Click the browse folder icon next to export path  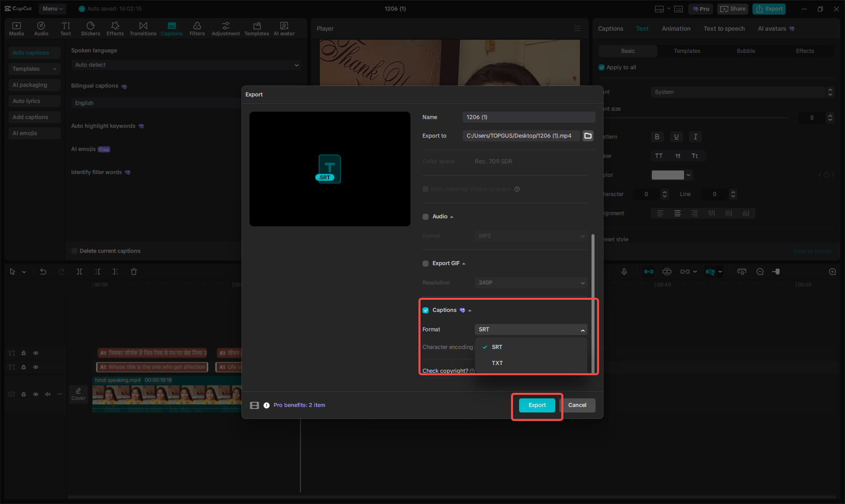(x=588, y=136)
